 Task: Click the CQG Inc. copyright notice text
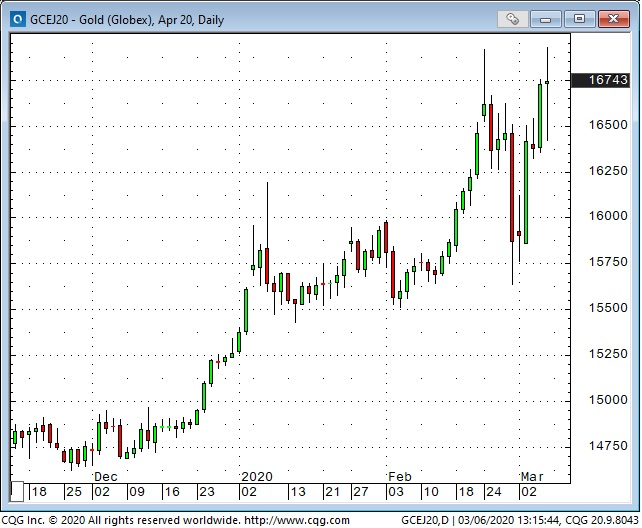pyautogui.click(x=121, y=521)
